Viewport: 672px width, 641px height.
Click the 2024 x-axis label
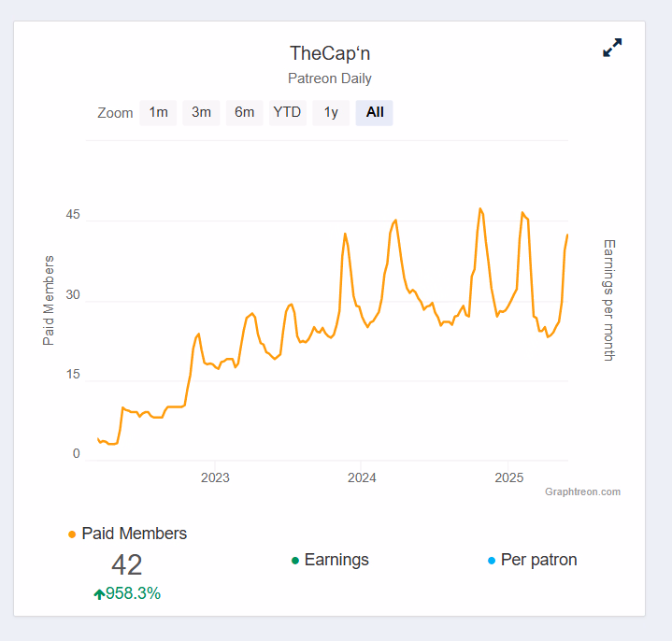[x=362, y=477]
